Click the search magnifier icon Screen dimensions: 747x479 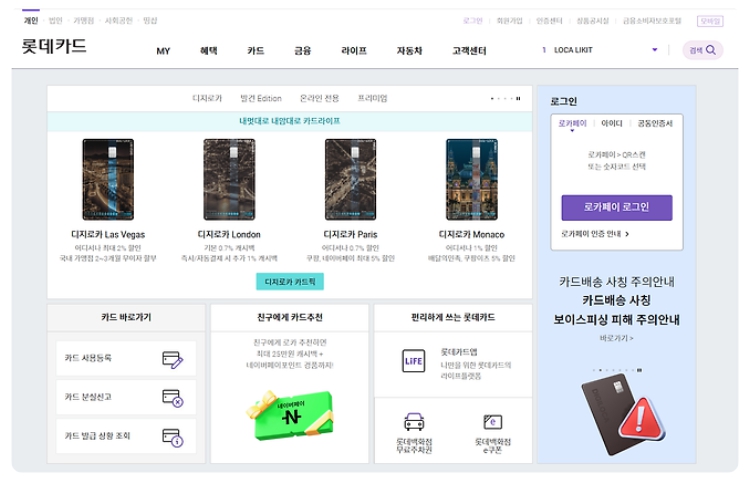click(711, 50)
